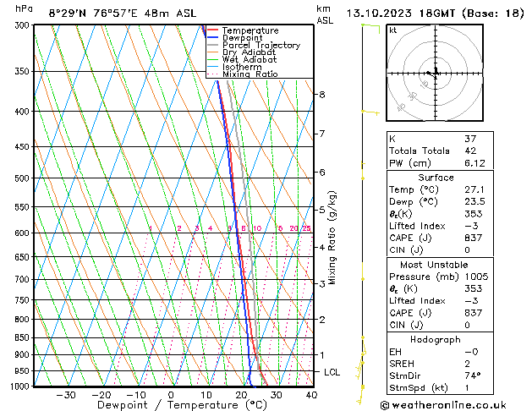Click the '8' km altitude tick label

click(322, 94)
